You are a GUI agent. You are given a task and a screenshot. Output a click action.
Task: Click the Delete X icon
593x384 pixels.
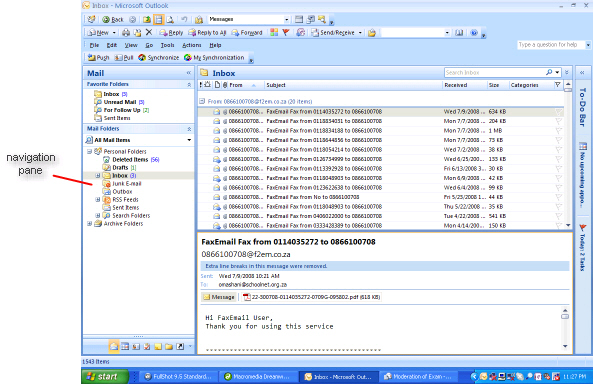(x=149, y=33)
